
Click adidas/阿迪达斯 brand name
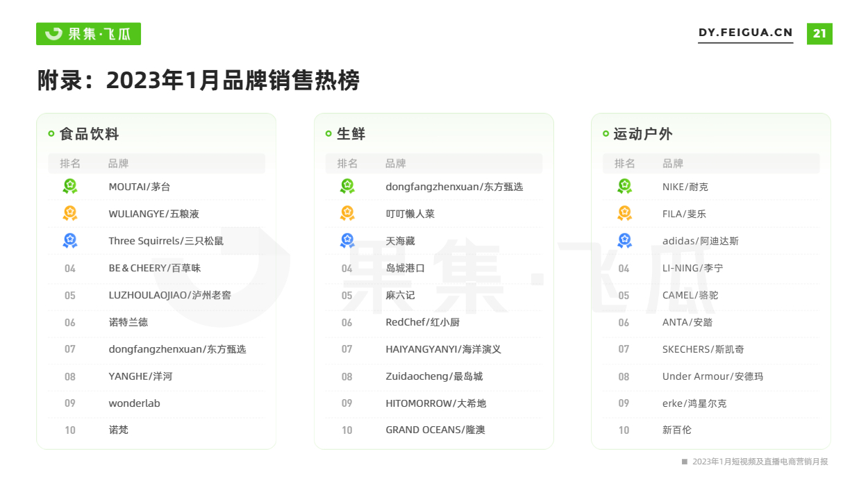point(701,241)
